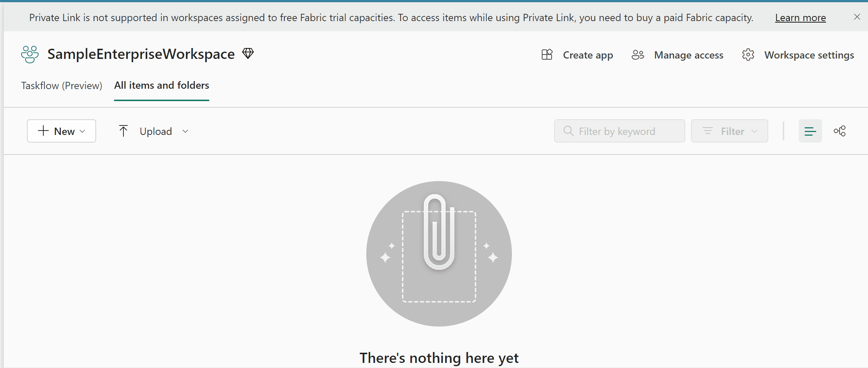Click the workspace people icon
Image resolution: width=868 pixels, height=368 pixels.
[x=29, y=54]
